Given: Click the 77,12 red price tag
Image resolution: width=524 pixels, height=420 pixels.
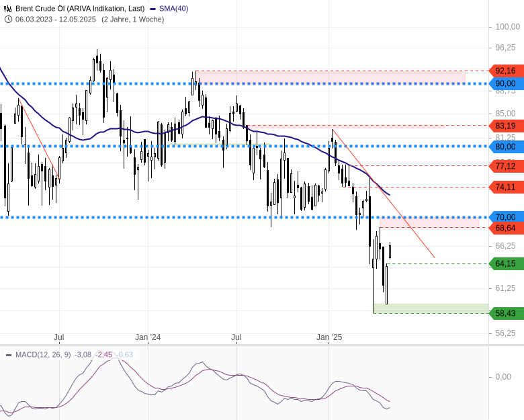Looking at the screenshot, I should pyautogui.click(x=506, y=166).
